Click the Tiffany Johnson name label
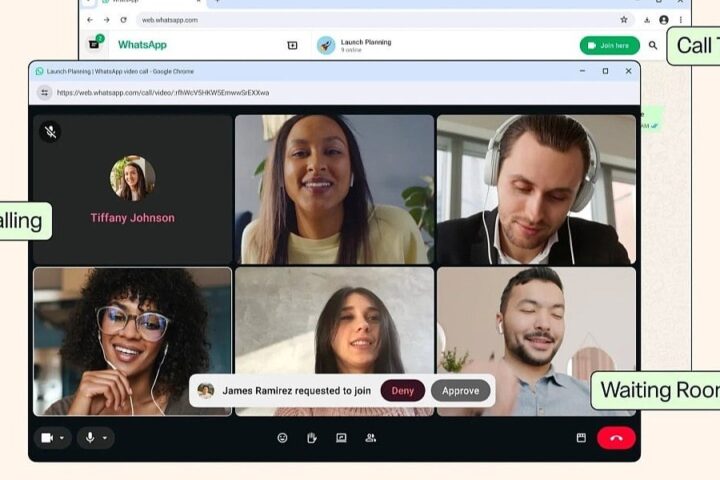 tap(132, 218)
